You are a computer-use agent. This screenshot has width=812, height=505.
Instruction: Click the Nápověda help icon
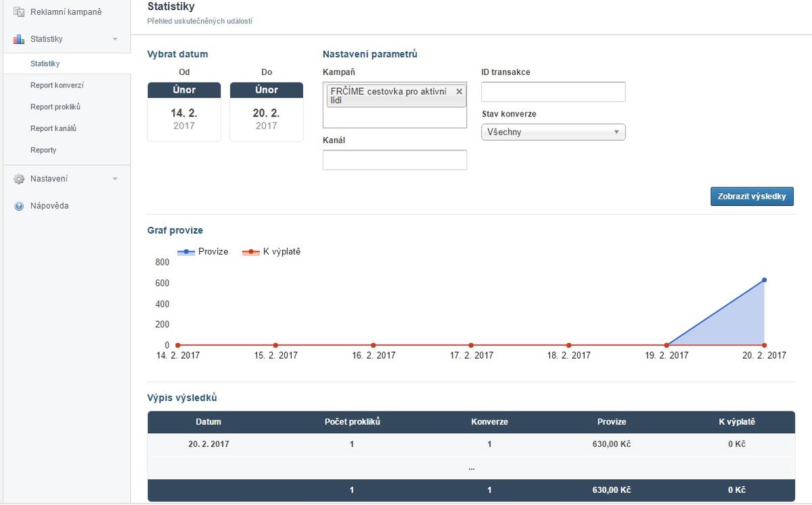(x=19, y=206)
